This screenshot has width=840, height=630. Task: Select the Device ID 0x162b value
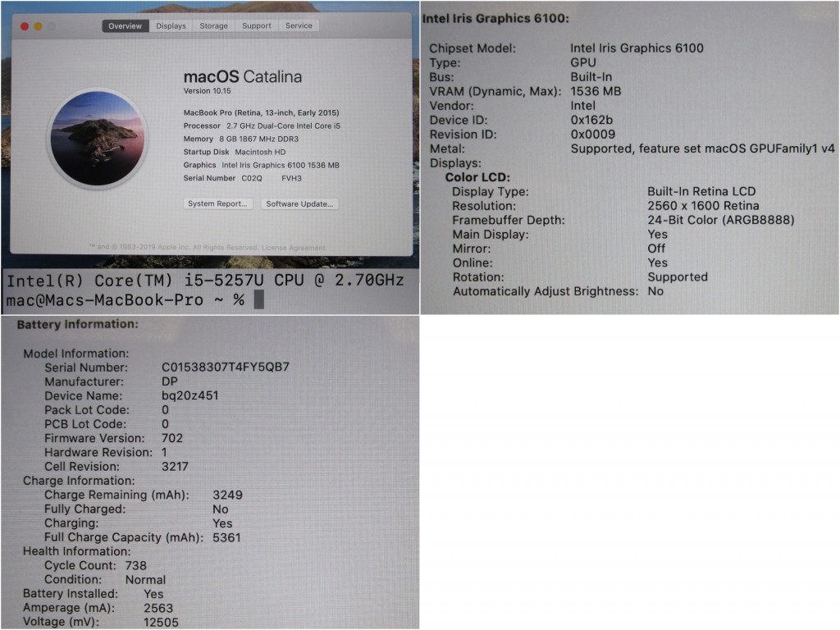click(591, 120)
